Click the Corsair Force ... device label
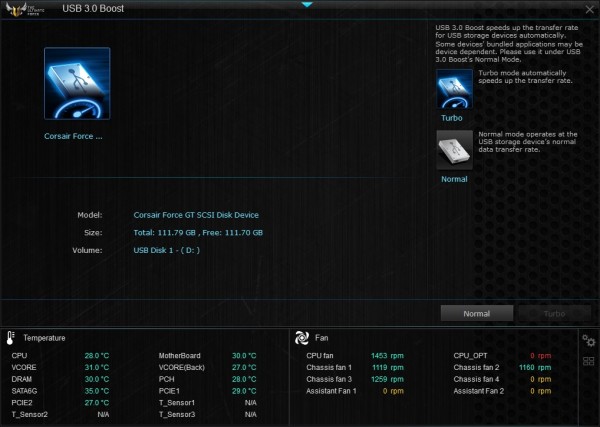Image resolution: width=600 pixels, height=427 pixels. point(73,136)
